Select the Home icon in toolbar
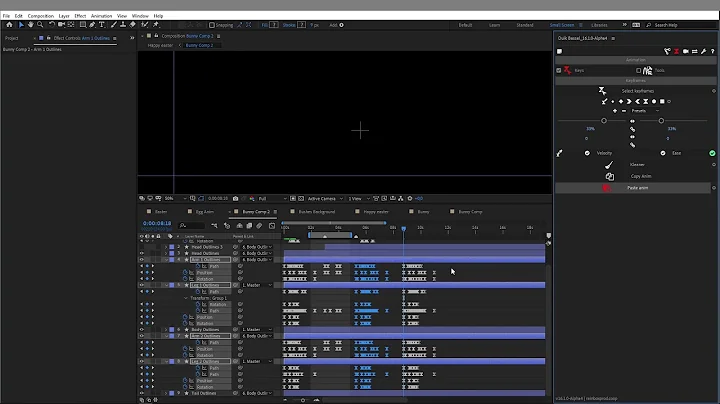The width and height of the screenshot is (720, 404). [9, 25]
